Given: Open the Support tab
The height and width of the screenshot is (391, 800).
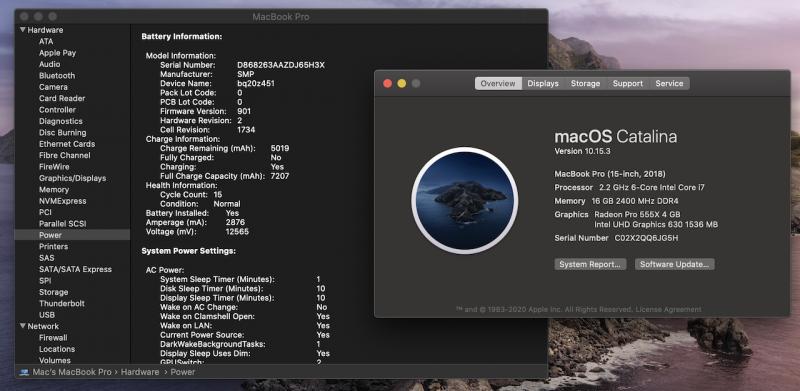Looking at the screenshot, I should 628,83.
